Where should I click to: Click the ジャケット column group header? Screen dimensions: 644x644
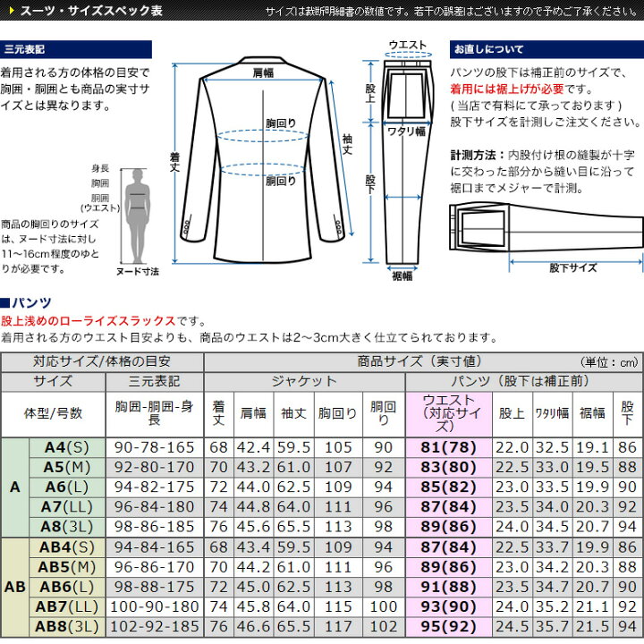point(304,381)
